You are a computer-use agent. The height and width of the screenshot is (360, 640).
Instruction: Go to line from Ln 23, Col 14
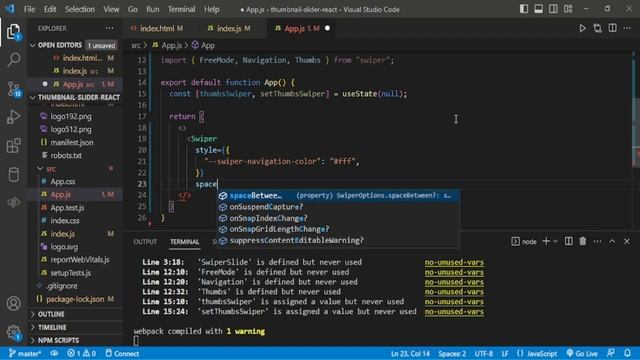(410, 353)
